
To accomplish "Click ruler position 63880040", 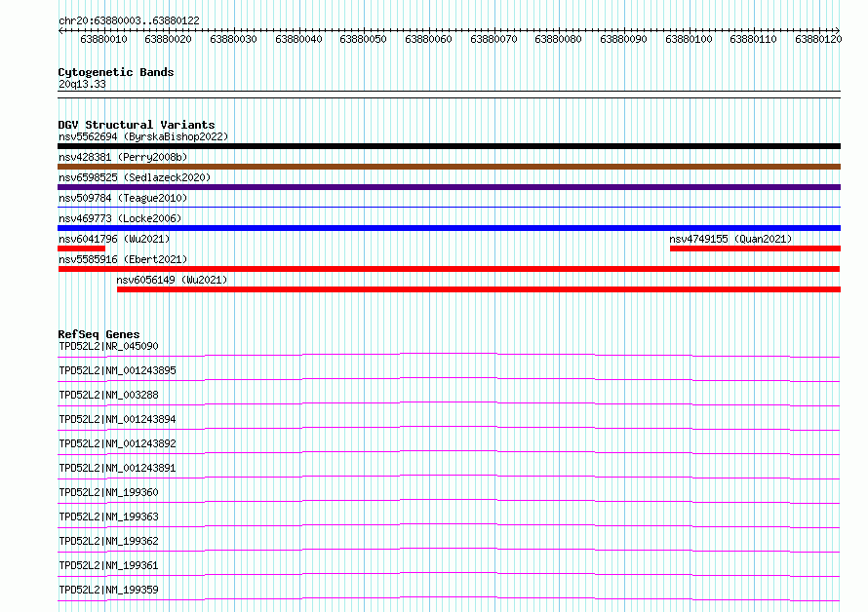I will click(x=299, y=39).
